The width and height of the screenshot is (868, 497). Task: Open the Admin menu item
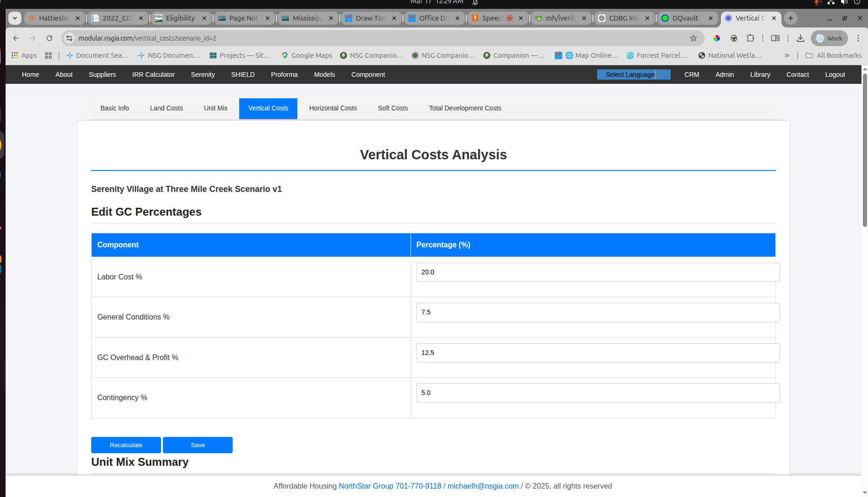pos(724,75)
